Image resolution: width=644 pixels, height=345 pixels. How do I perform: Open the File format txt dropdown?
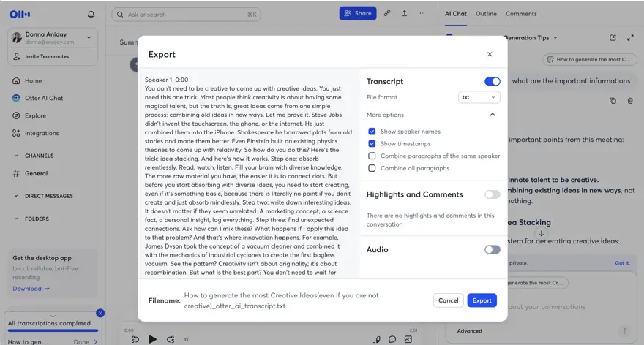pyautogui.click(x=479, y=97)
